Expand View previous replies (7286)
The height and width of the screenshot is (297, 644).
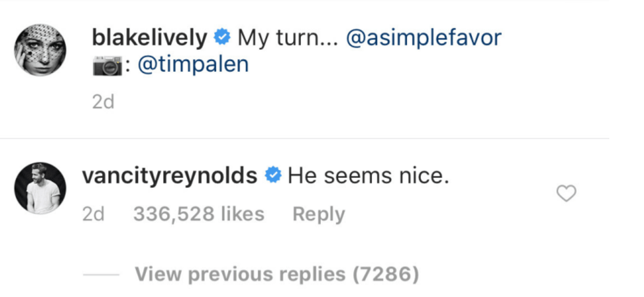(x=277, y=273)
